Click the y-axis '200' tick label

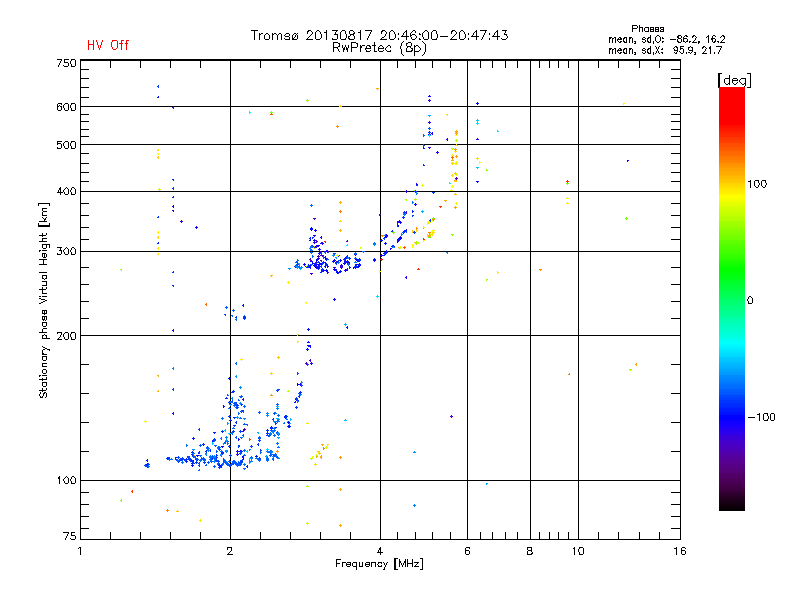coord(66,336)
